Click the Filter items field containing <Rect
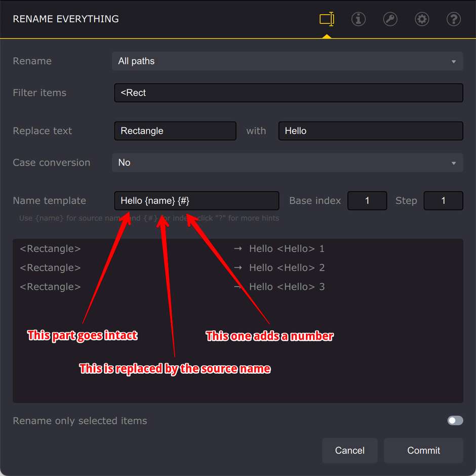476x476 pixels. [x=289, y=93]
